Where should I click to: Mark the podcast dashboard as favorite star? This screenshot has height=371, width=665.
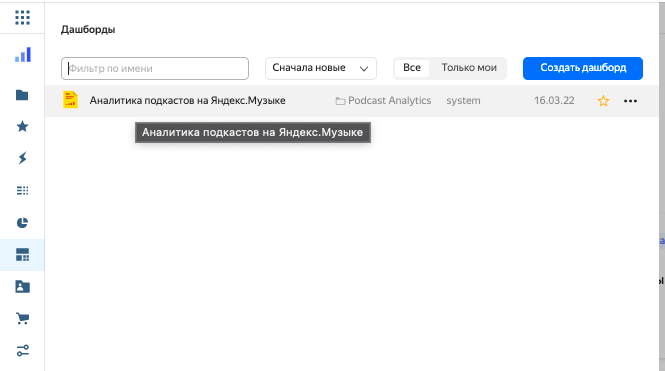coord(603,101)
